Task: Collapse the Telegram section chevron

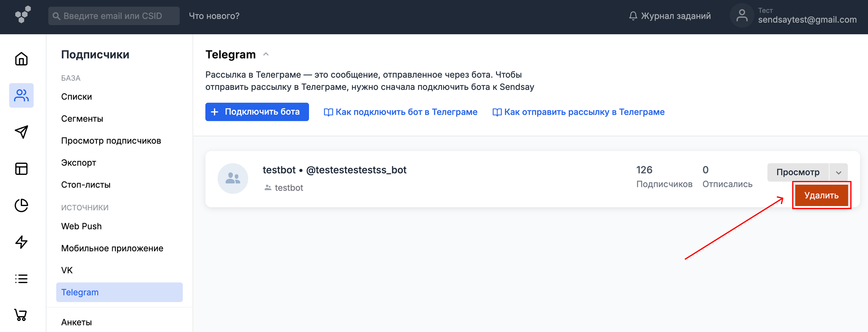Action: pos(266,54)
